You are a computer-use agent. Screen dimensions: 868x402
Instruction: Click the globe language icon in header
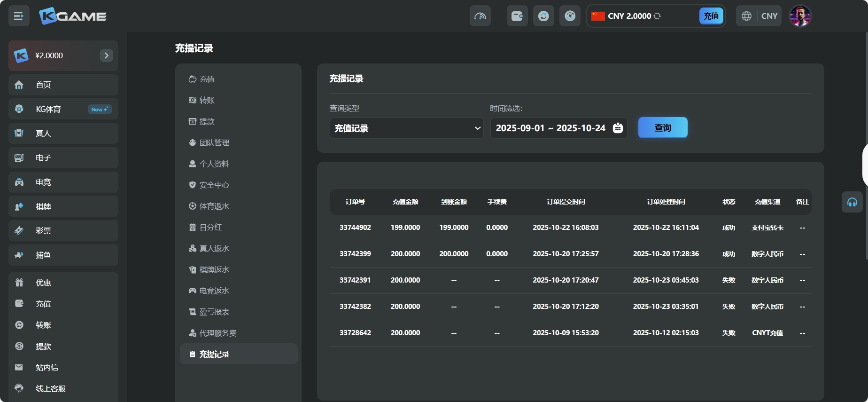746,16
